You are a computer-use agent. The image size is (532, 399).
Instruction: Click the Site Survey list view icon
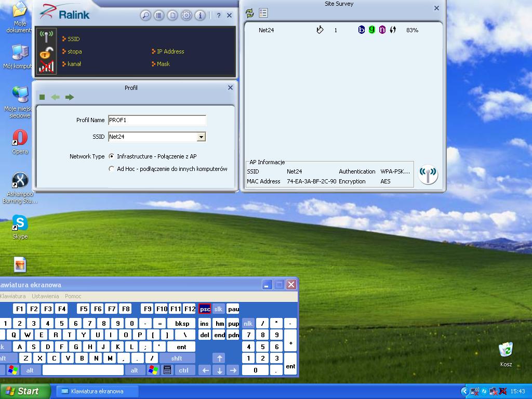tap(263, 13)
